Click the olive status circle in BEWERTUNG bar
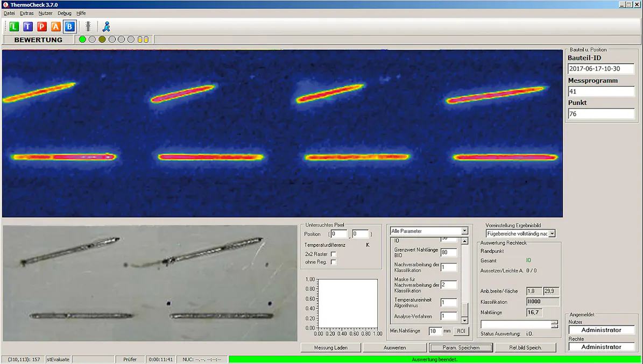643x364 pixels. pyautogui.click(x=101, y=39)
